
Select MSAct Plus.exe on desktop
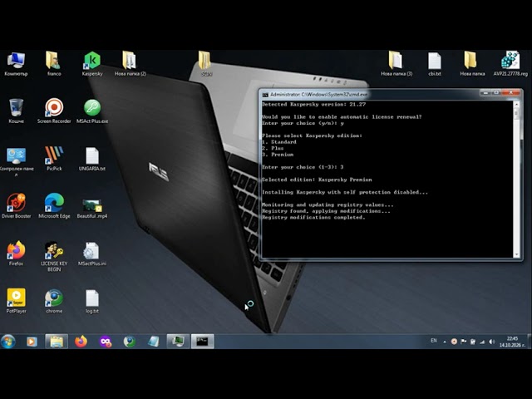92,111
